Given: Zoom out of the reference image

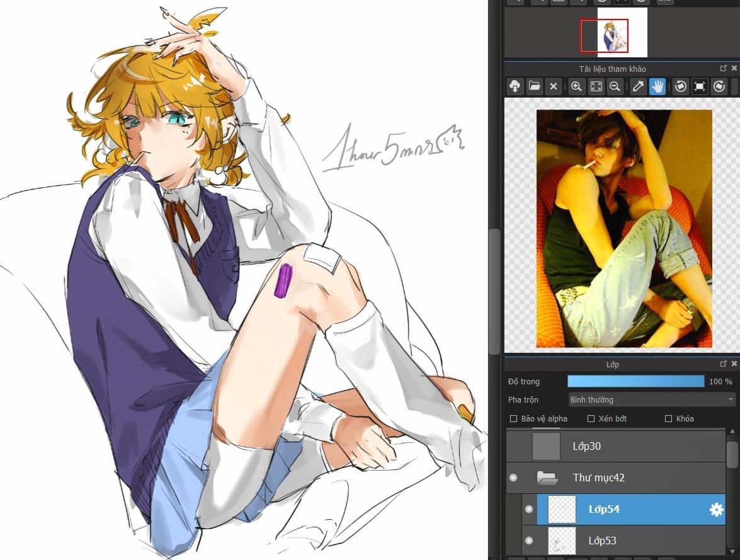Looking at the screenshot, I should click(x=615, y=86).
